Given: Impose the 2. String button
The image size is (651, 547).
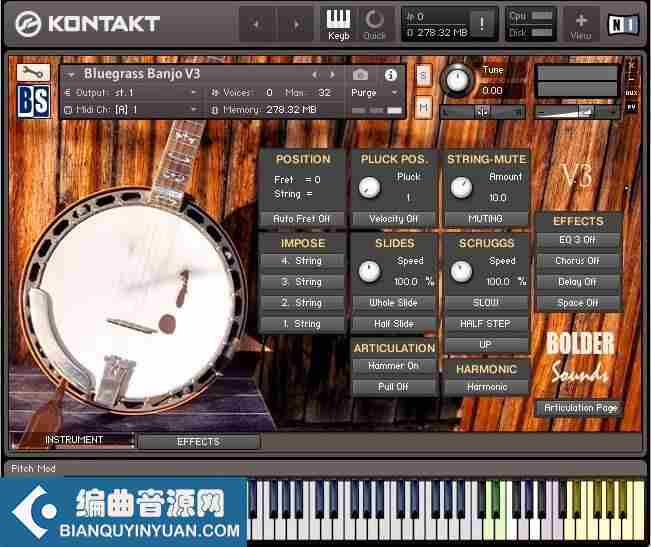Looking at the screenshot, I should 302,303.
